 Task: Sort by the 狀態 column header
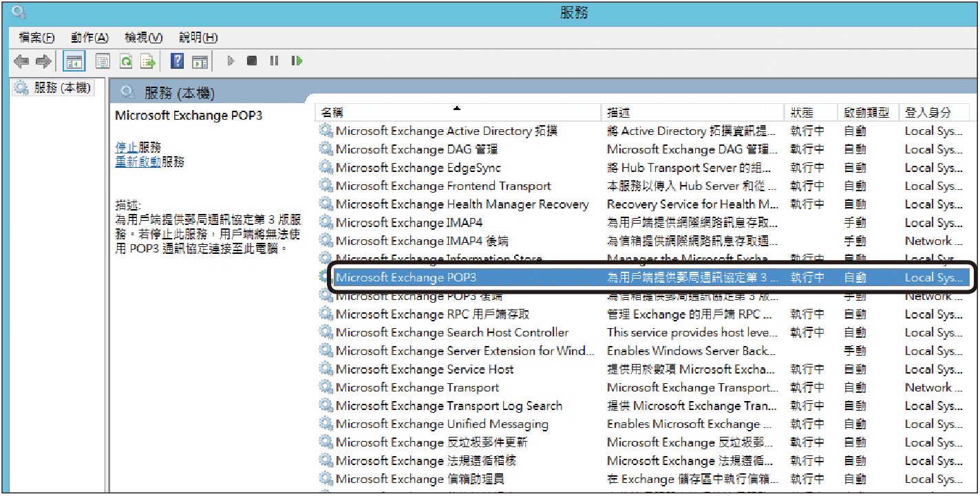click(811, 112)
